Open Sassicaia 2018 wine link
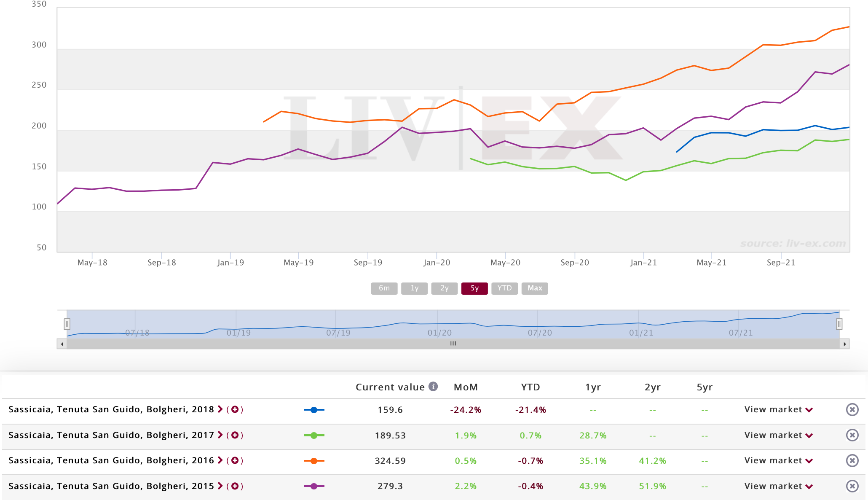868x500 pixels. [115, 409]
